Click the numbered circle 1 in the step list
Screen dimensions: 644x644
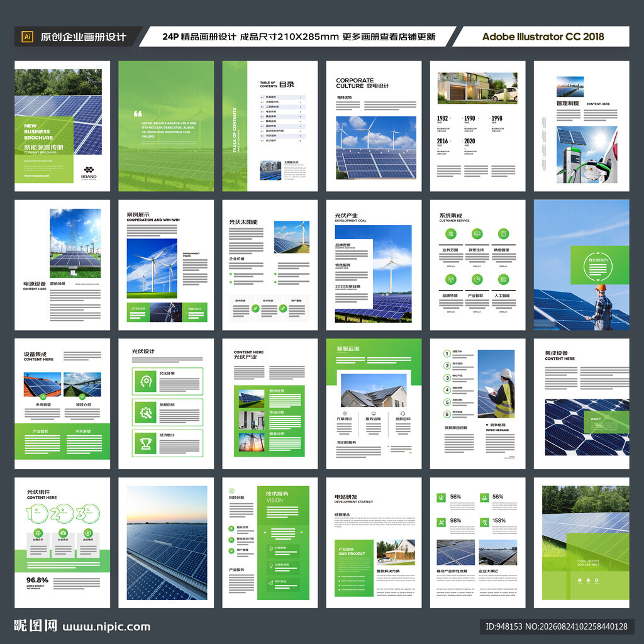447,353
